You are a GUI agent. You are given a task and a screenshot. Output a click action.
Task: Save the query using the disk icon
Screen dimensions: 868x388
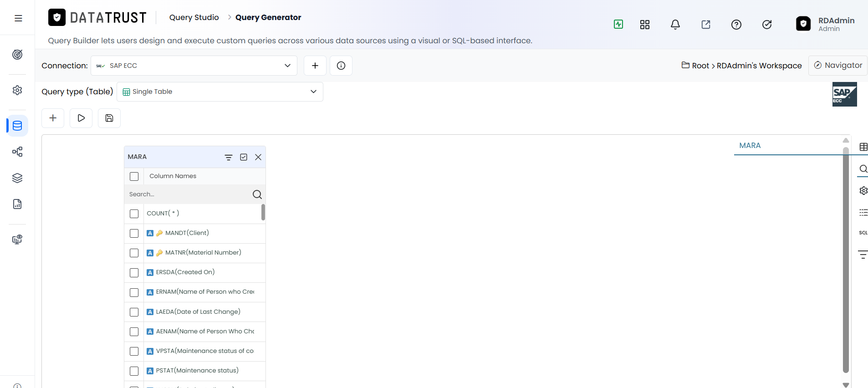point(109,118)
